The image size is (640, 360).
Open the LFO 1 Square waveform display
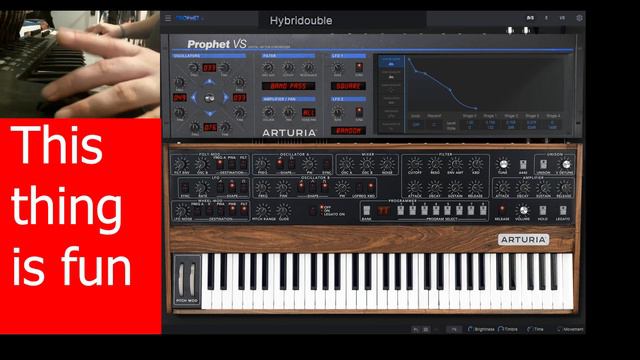(x=348, y=86)
